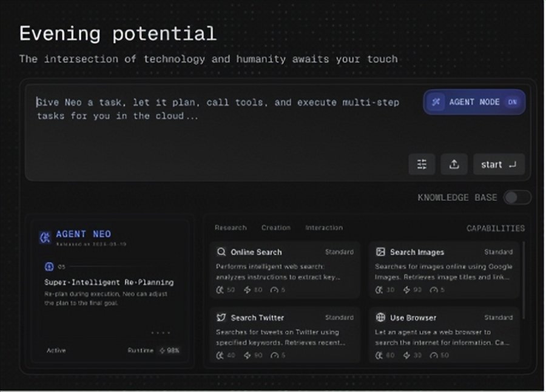Click the Search Twitter bird icon
Image resolution: width=546 pixels, height=392 pixels.
tap(221, 317)
